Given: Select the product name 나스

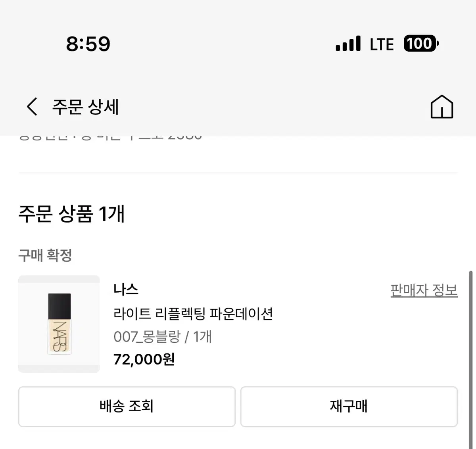Looking at the screenshot, I should click(x=126, y=290).
